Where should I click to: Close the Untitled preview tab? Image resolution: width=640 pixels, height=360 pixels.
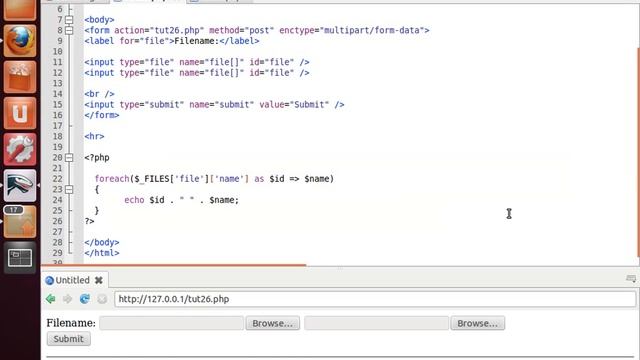tap(99, 280)
